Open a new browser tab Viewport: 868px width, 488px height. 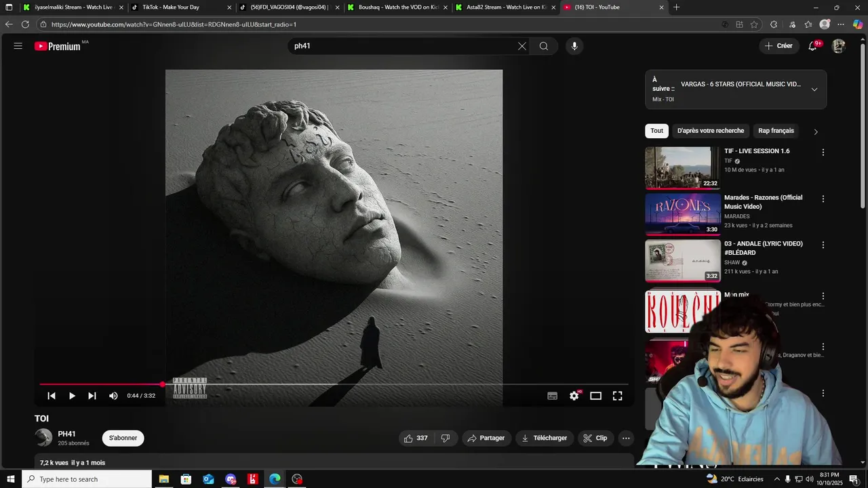pyautogui.click(x=676, y=7)
